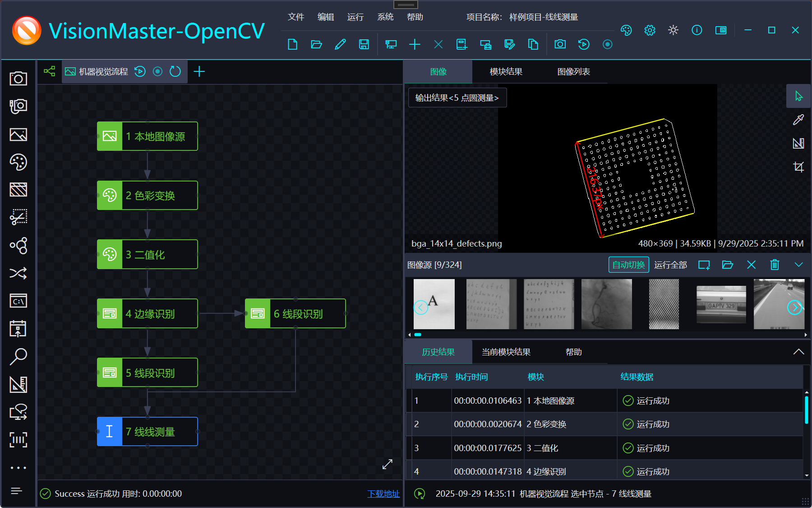Image resolution: width=812 pixels, height=508 pixels.
Task: Select the 3 二值化 node
Action: point(148,255)
